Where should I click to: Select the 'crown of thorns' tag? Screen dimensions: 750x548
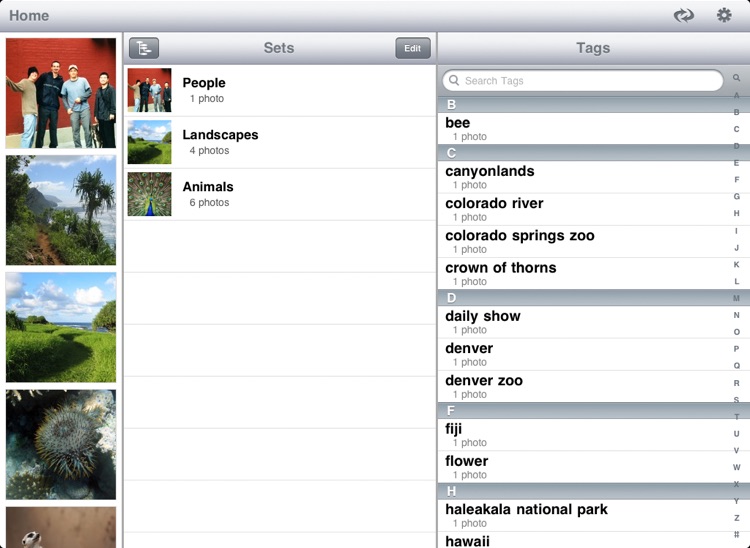click(x=585, y=274)
